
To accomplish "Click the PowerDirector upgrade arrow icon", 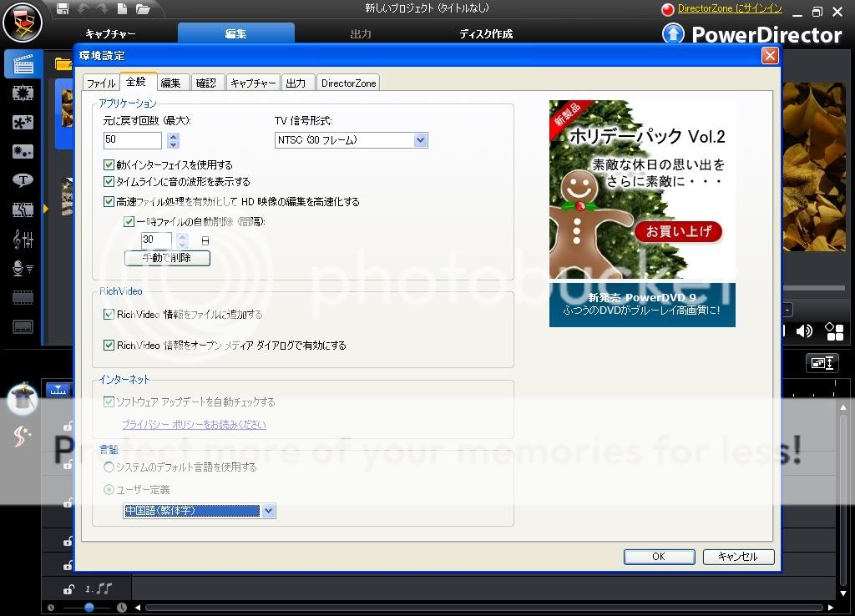I will click(673, 33).
